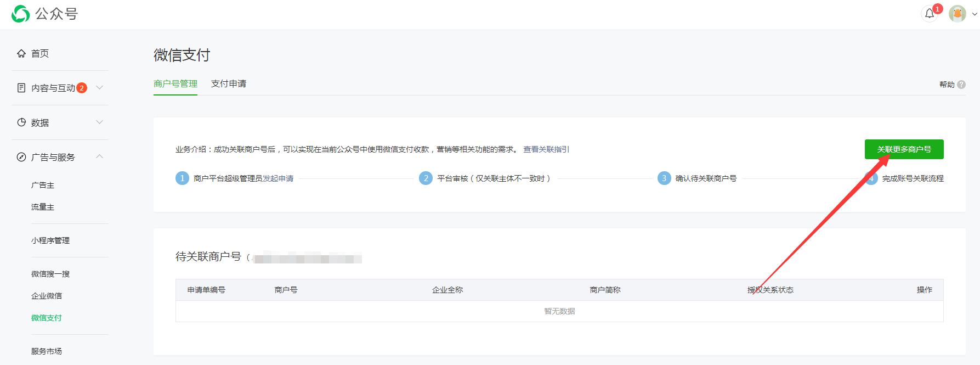This screenshot has height=365, width=980.
Task: Switch to 商户号管理 tab
Action: (175, 83)
